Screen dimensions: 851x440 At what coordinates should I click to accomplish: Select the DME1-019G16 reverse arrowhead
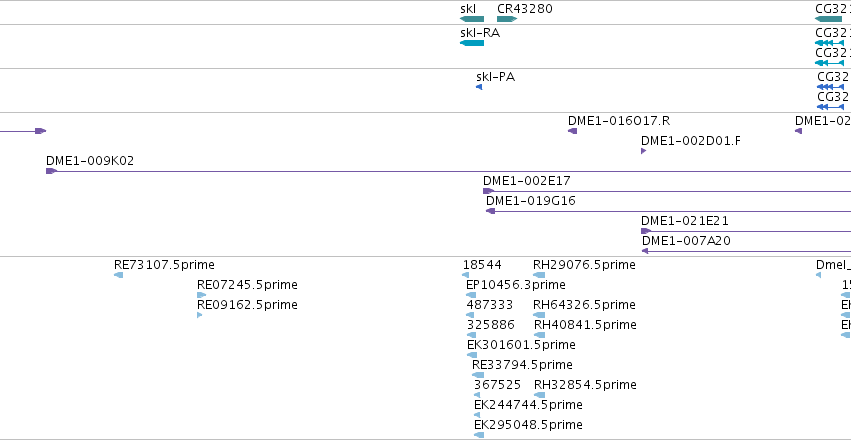click(x=491, y=211)
